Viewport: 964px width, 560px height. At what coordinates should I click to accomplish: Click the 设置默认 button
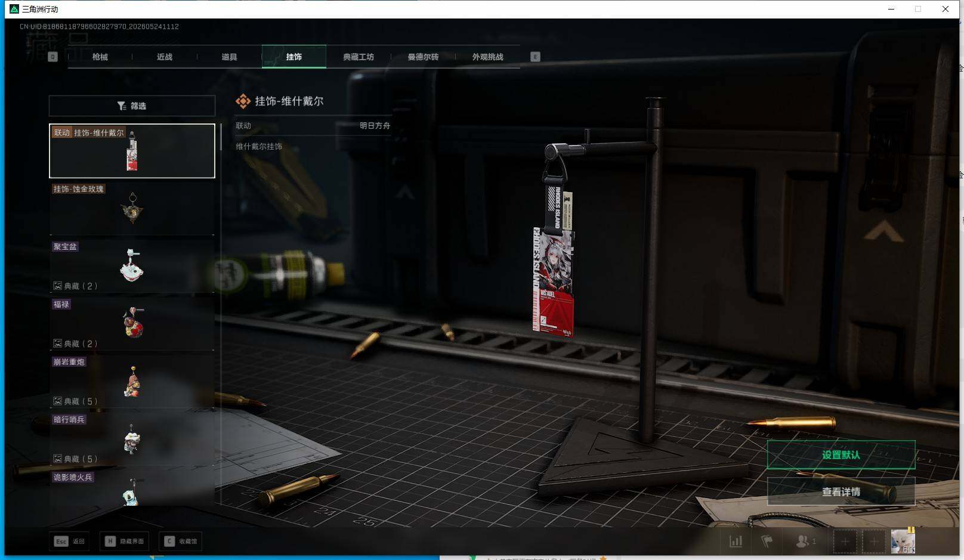[x=841, y=455]
